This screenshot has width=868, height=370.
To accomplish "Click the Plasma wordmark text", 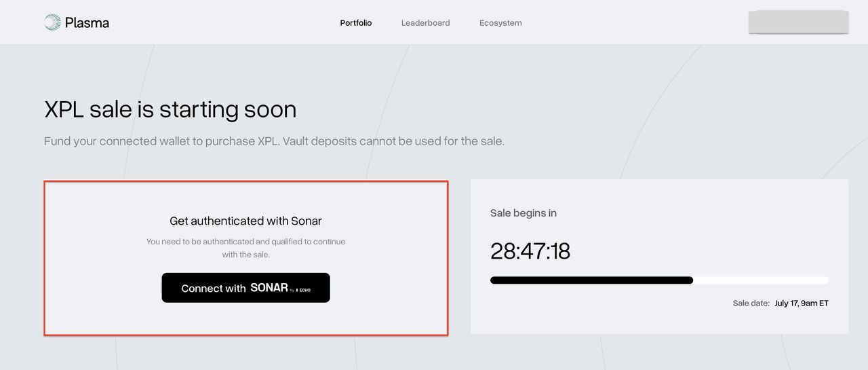I will (x=87, y=23).
